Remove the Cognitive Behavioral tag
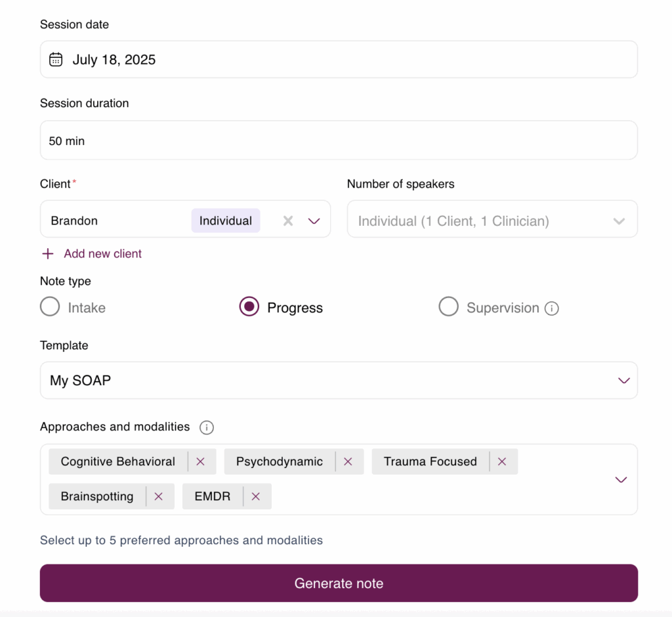The width and height of the screenshot is (672, 617). (x=200, y=461)
